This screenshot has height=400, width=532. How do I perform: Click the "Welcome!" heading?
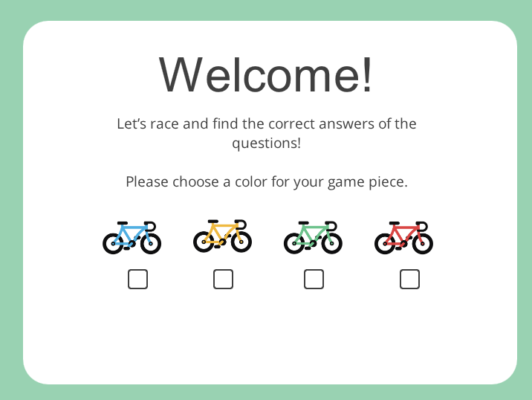tap(266, 74)
